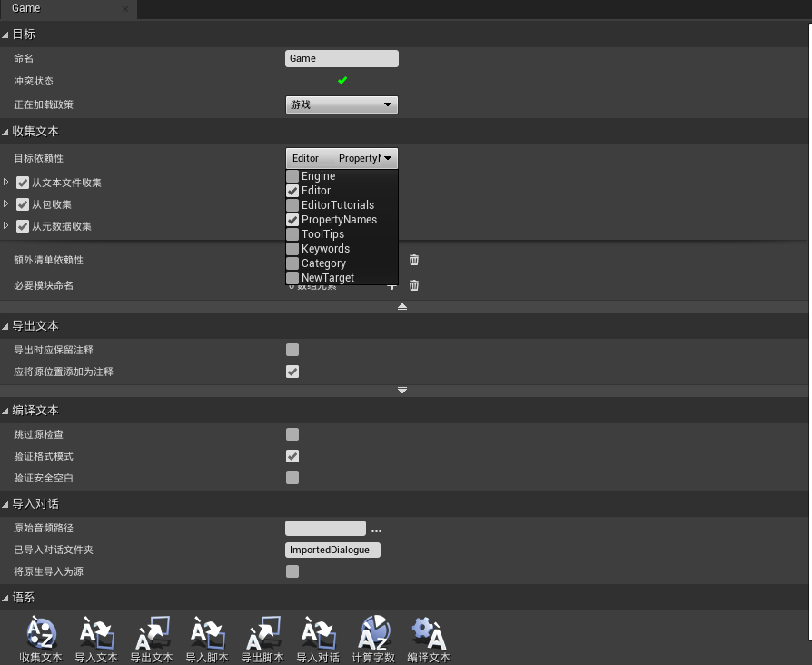Click the 导出脚本 export script icon
The height and width of the screenshot is (665, 812).
click(x=262, y=634)
